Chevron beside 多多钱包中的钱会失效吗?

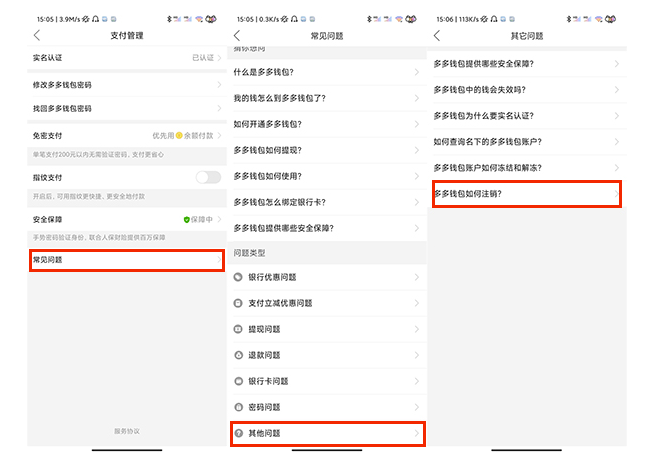pyautogui.click(x=617, y=90)
